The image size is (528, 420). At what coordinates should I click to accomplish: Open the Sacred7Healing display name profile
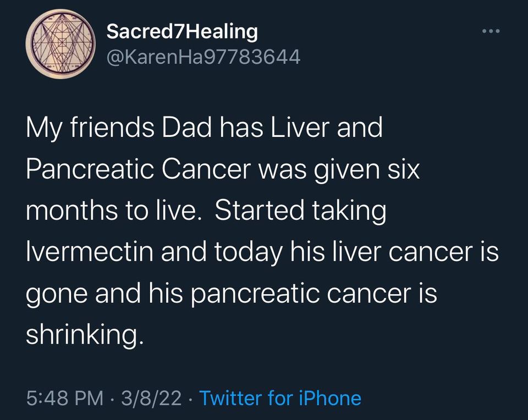pyautogui.click(x=182, y=32)
